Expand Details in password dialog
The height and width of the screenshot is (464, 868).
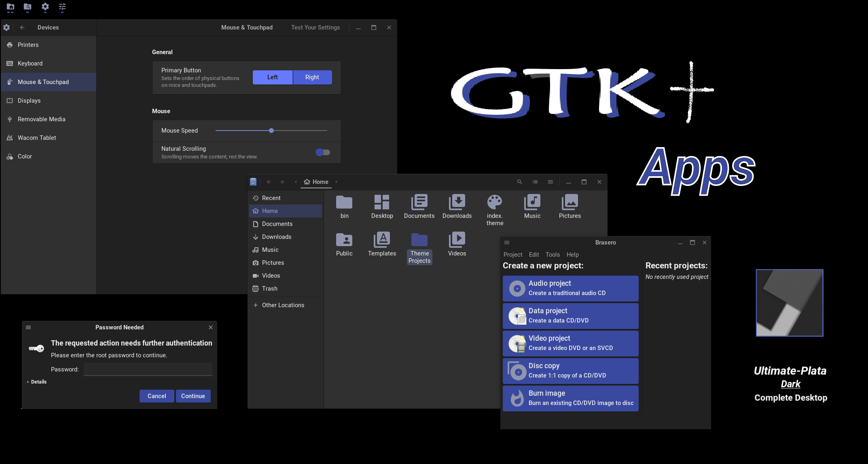(x=37, y=382)
